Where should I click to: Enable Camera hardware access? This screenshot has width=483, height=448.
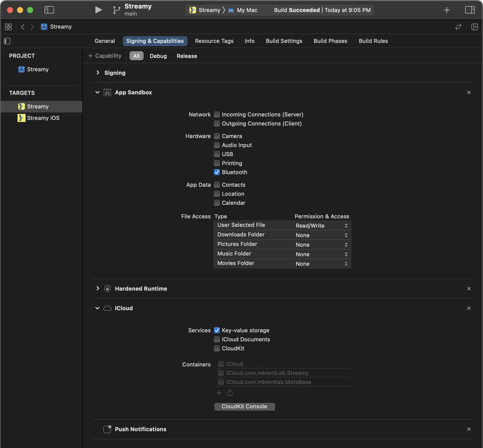[x=217, y=136]
